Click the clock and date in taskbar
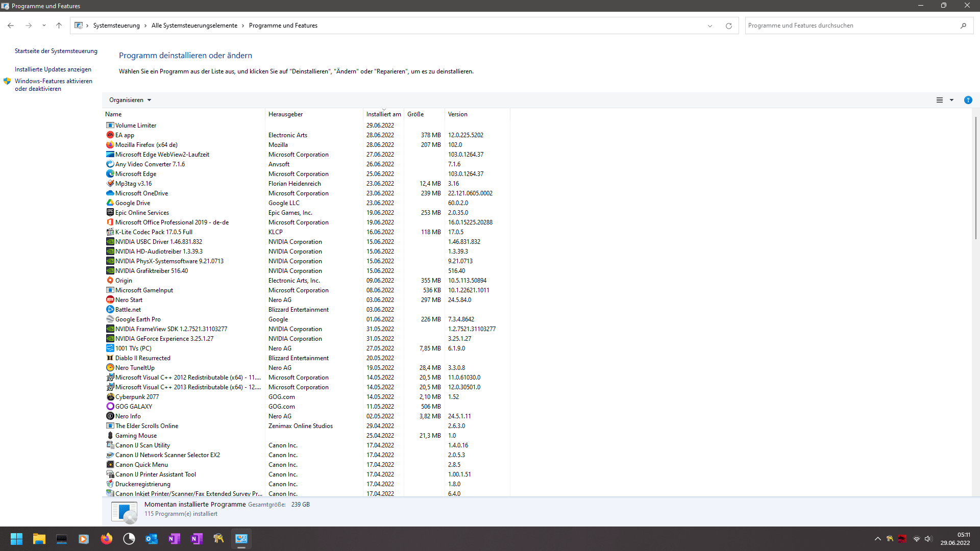This screenshot has height=551, width=980. 955,539
